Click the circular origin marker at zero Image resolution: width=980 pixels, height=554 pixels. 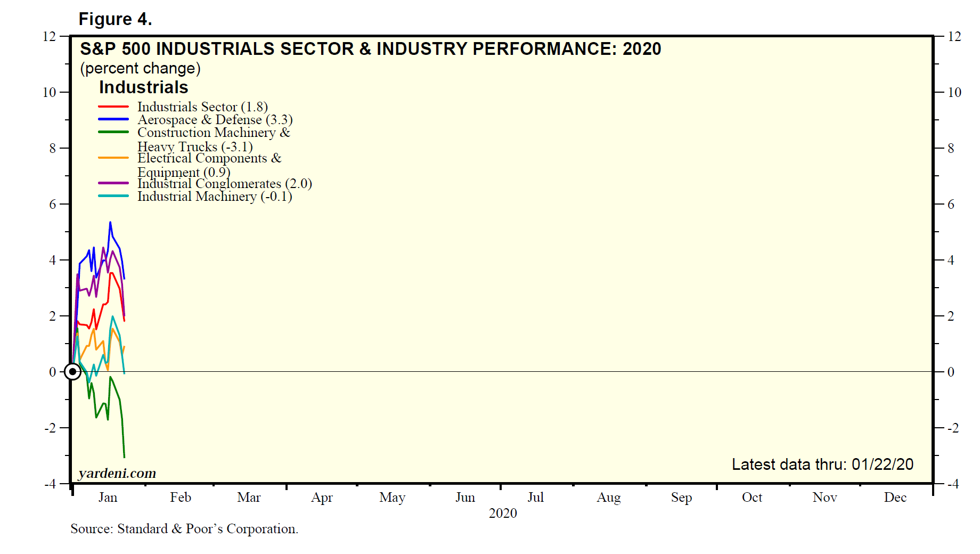click(x=72, y=372)
